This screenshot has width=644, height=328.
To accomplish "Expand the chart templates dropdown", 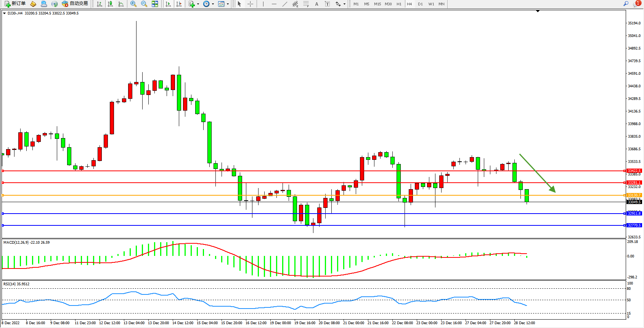I will pos(228,4).
